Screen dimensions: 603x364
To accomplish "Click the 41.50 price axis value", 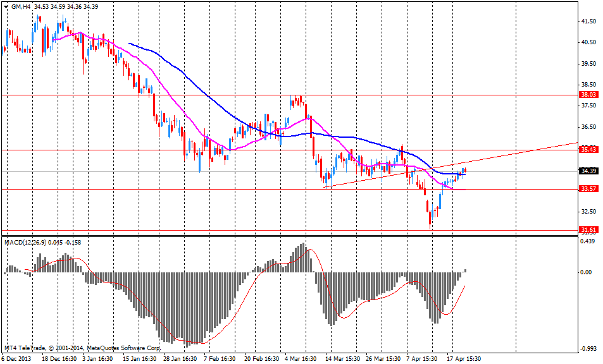I will pyautogui.click(x=588, y=21).
